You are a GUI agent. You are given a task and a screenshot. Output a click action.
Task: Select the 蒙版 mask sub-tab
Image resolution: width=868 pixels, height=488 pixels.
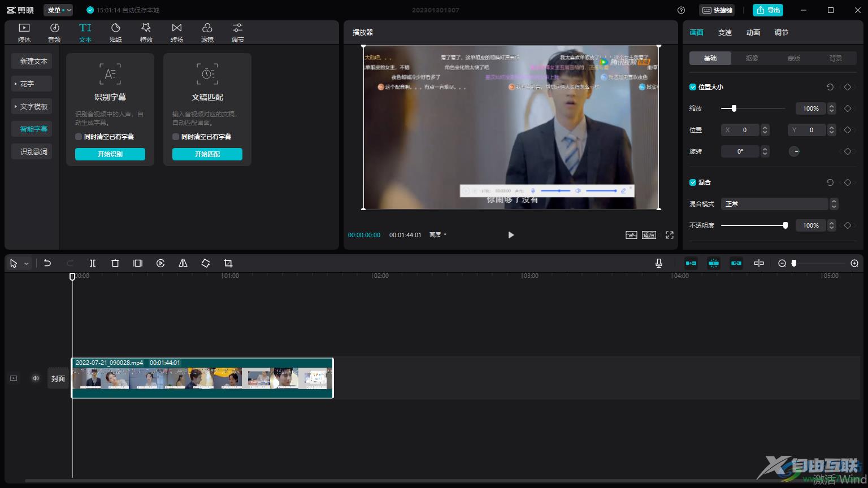794,58
